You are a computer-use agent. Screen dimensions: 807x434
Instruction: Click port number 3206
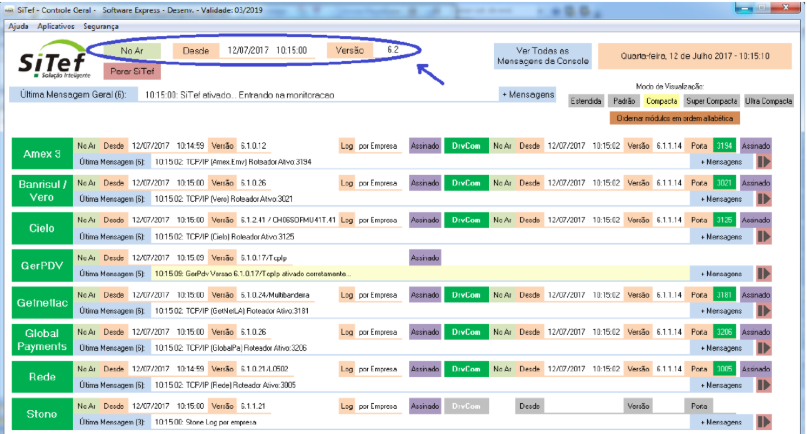(724, 332)
